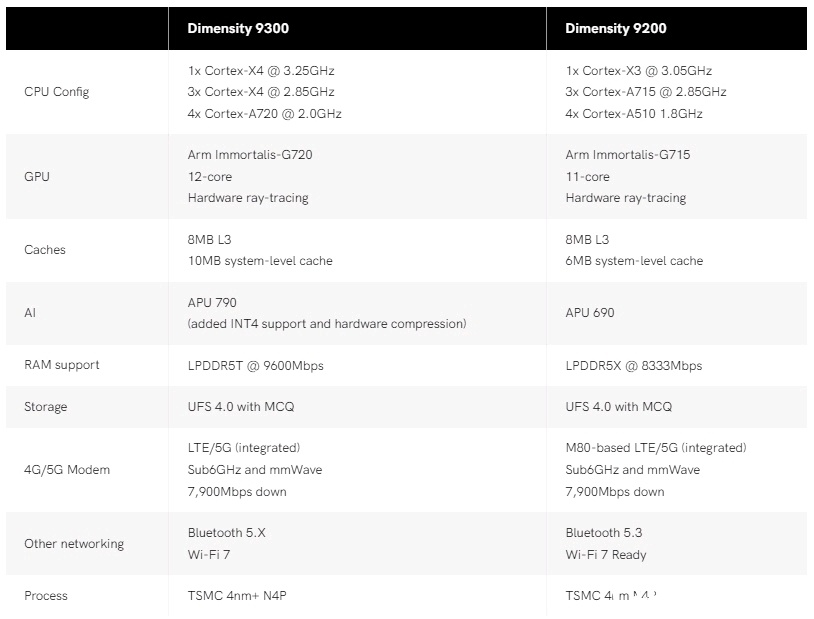This screenshot has height=619, width=814.
Task: Select the APU 790 text
Action: click(x=212, y=302)
